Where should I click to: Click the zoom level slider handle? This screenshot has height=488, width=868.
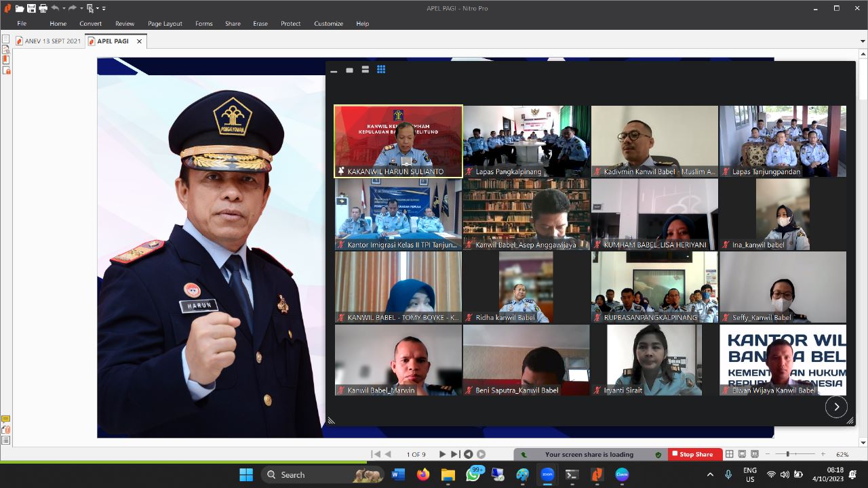pos(787,454)
